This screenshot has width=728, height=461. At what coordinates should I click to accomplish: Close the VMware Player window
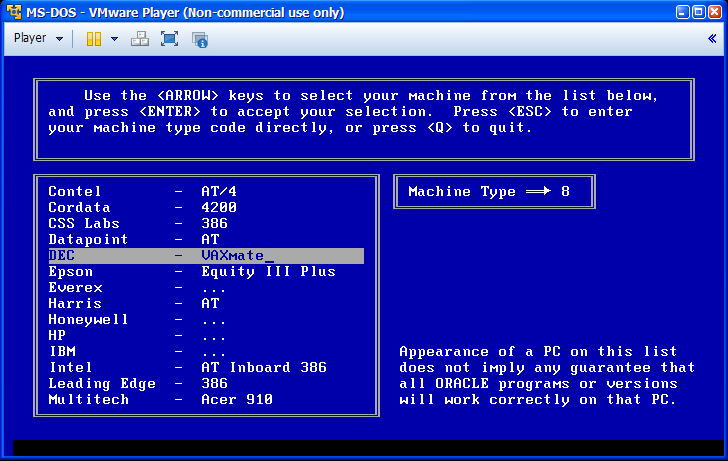coord(715,12)
